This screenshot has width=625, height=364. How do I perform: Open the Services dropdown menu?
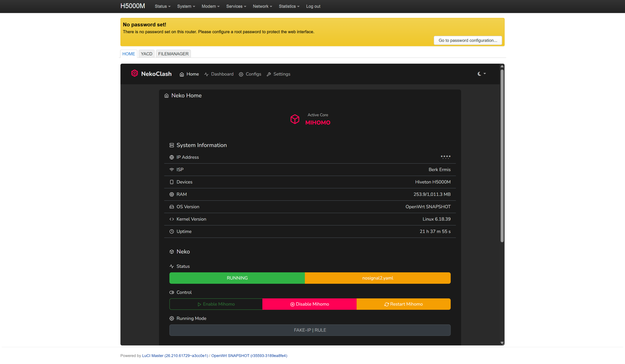pyautogui.click(x=236, y=6)
